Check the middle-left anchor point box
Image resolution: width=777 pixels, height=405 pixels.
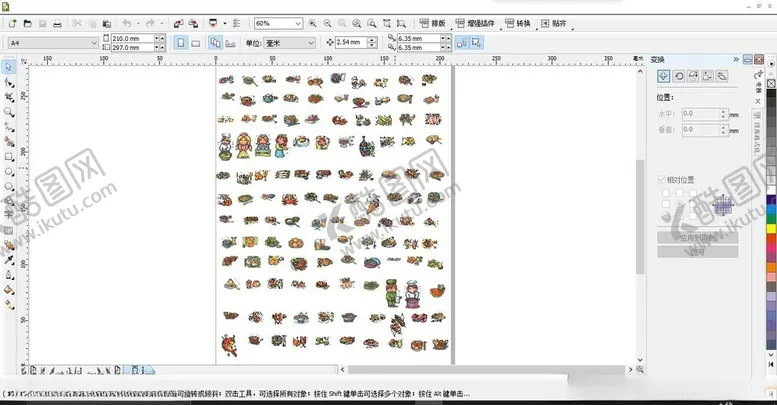pos(666,204)
